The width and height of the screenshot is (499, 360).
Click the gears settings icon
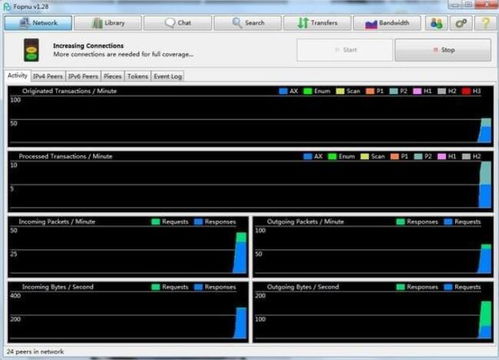click(461, 23)
